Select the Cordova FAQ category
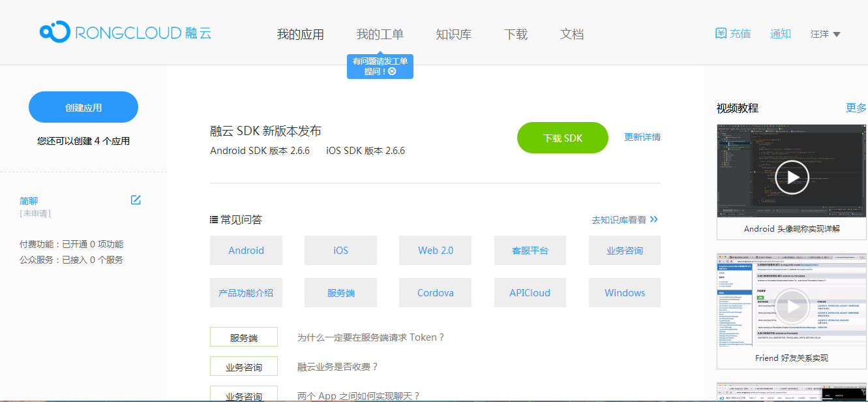 coord(435,293)
